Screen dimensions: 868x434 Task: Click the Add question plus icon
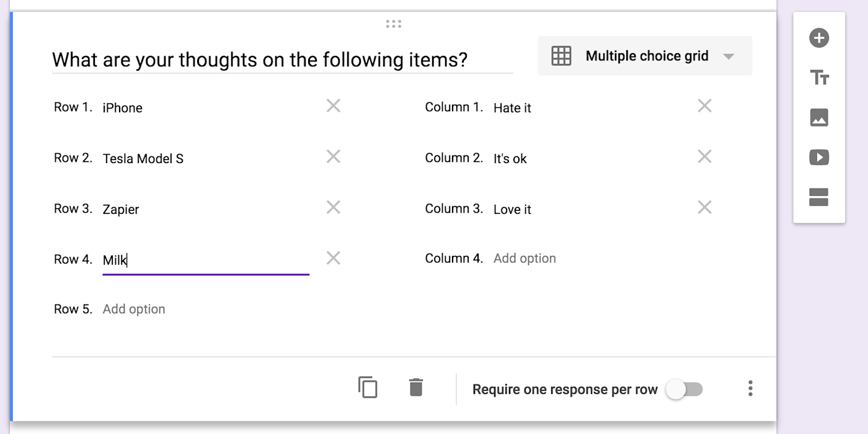tap(819, 38)
